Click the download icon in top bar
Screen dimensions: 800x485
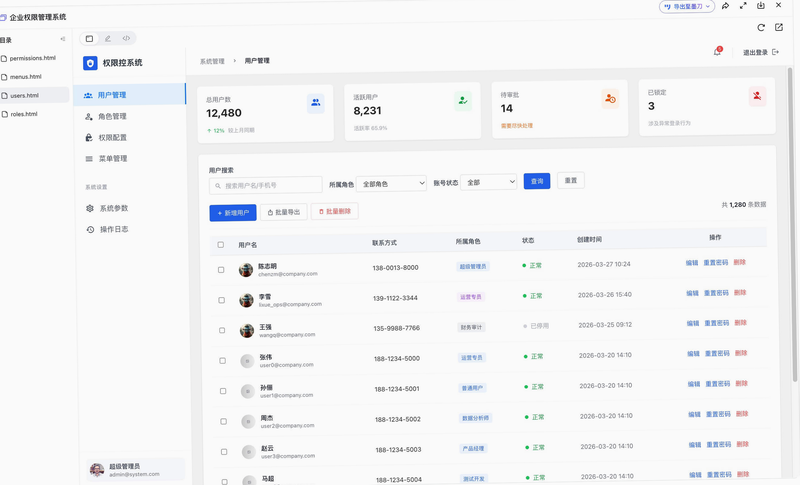(x=761, y=6)
